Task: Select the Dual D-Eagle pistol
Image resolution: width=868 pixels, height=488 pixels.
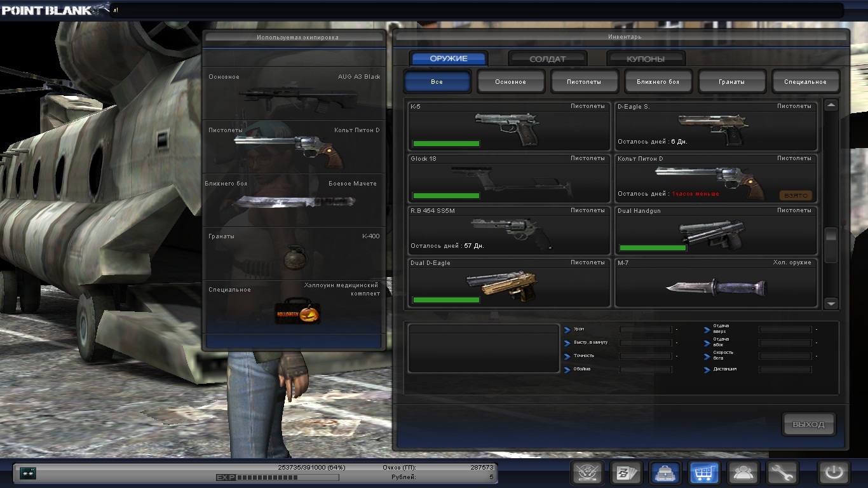Action: (x=509, y=283)
